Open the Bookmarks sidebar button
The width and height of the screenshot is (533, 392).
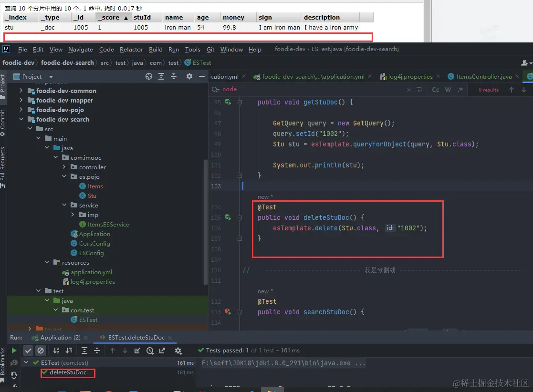coord(3,364)
